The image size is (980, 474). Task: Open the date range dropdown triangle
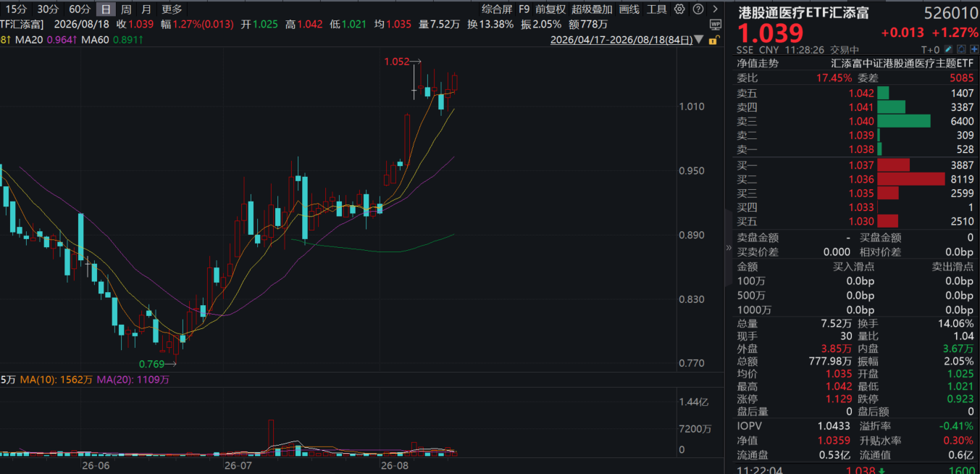[699, 40]
